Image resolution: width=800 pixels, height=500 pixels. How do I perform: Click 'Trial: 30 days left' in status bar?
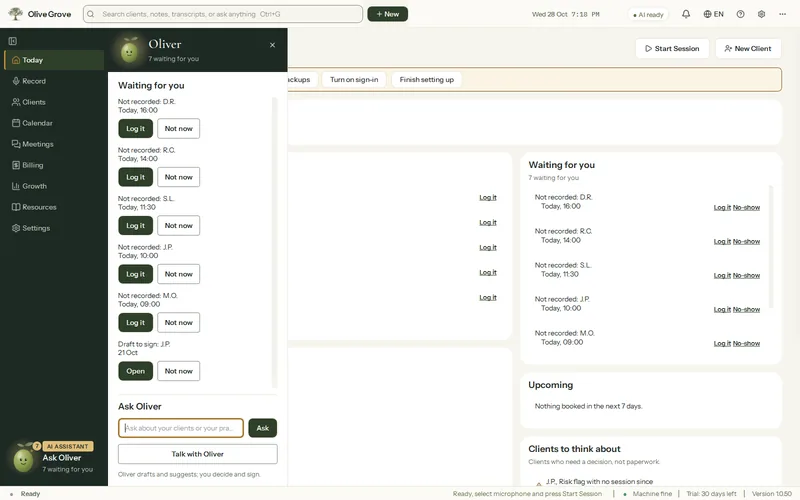click(711, 494)
